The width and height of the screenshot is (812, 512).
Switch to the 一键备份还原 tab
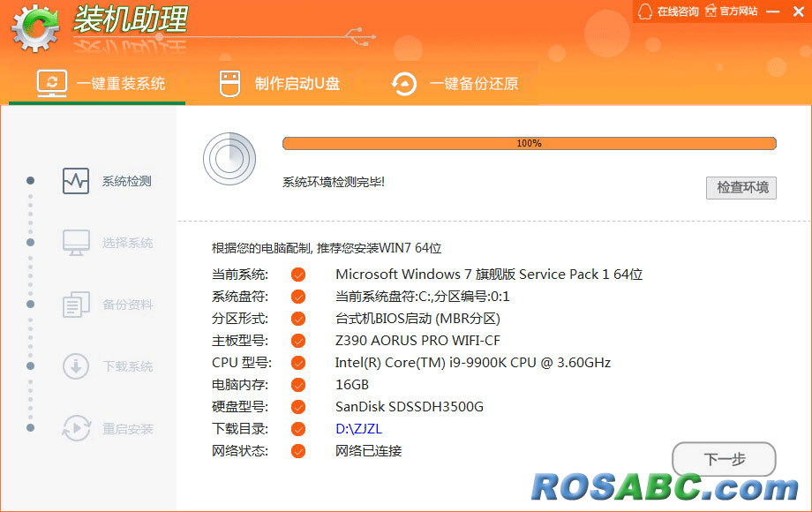455,83
